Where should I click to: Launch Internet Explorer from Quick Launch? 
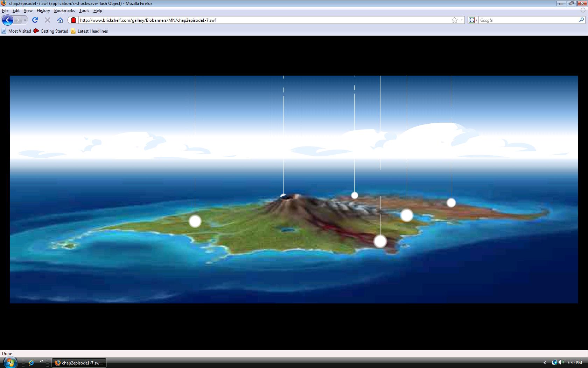pyautogui.click(x=31, y=363)
